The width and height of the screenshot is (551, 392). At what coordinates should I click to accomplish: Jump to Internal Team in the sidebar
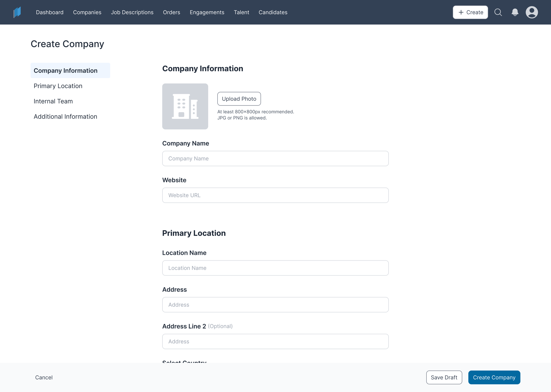pyautogui.click(x=53, y=101)
